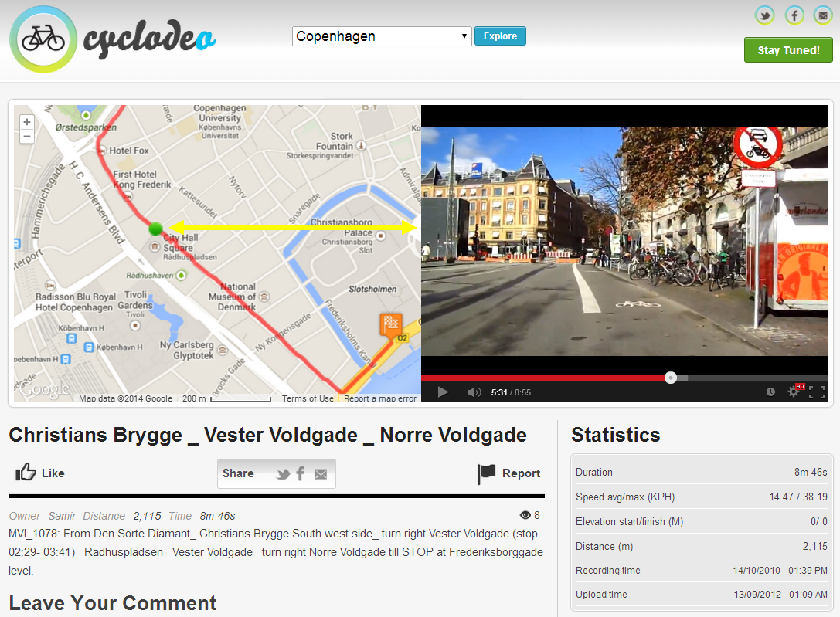Share the route via the Facebook share icon
This screenshot has width=840, height=617.
pyautogui.click(x=301, y=474)
